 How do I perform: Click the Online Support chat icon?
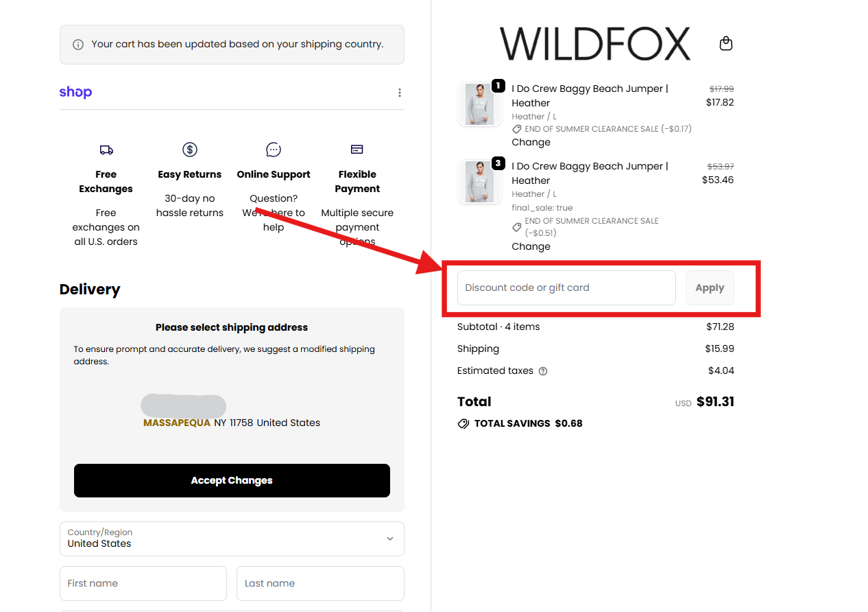(x=274, y=150)
